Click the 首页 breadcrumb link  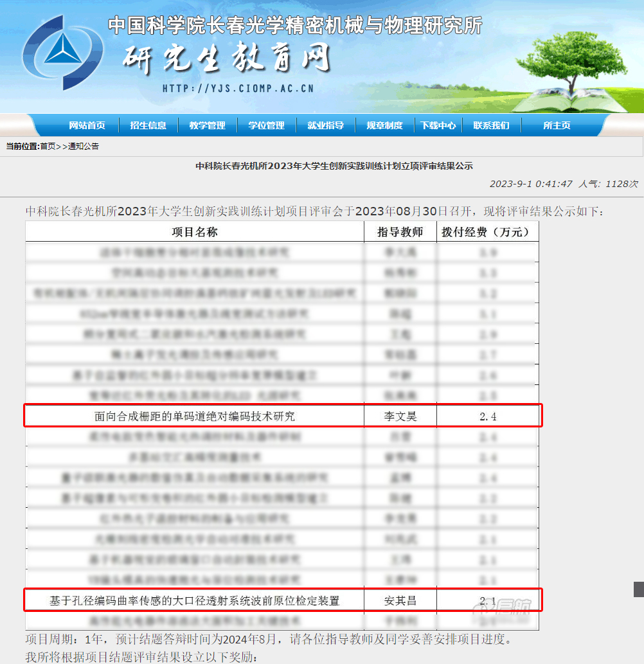[48, 147]
